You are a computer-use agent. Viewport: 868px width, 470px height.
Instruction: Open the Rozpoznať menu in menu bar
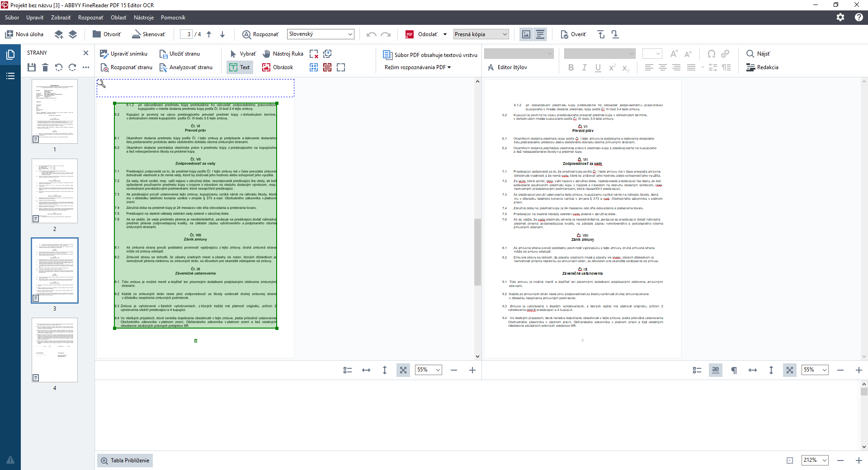(x=91, y=18)
